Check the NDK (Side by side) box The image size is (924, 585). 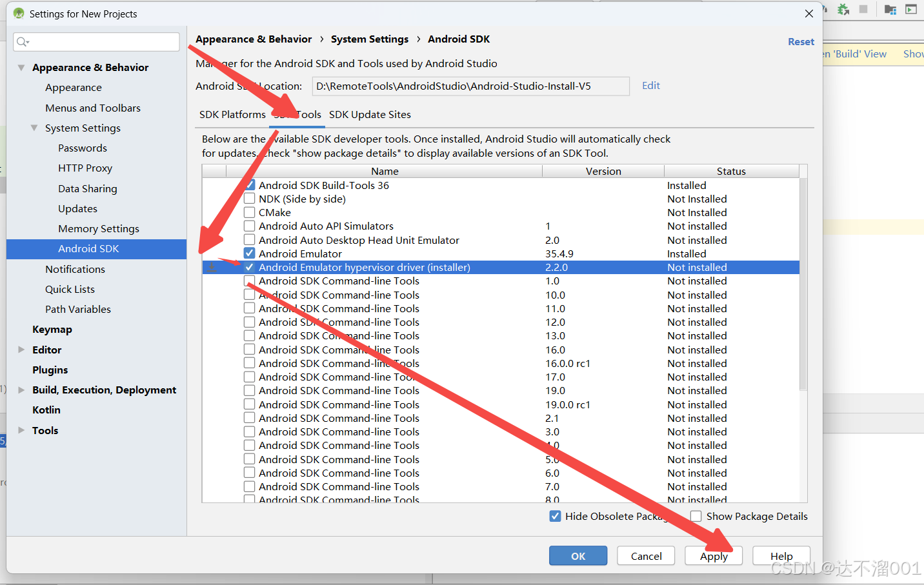pos(250,199)
